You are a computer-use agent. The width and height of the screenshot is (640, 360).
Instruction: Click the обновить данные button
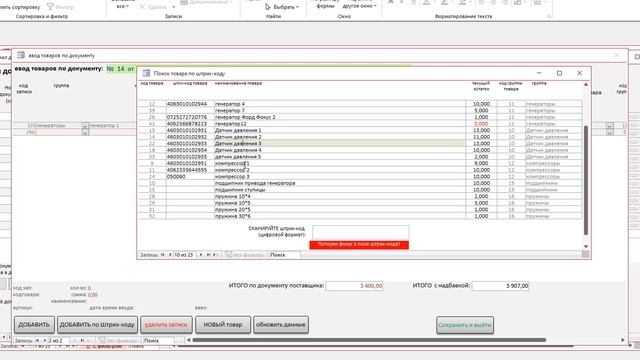tap(281, 325)
